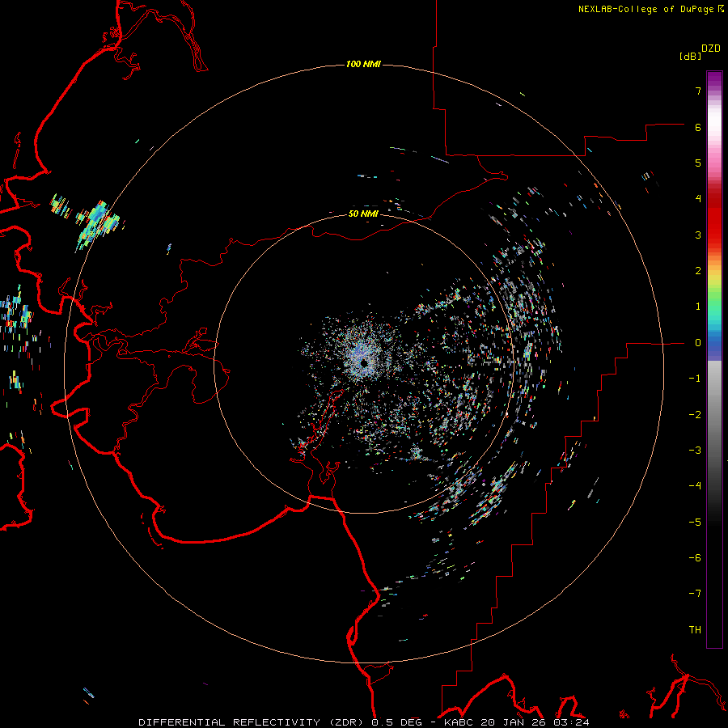
Task: Select the -3 value on the scale
Action: click(x=695, y=451)
